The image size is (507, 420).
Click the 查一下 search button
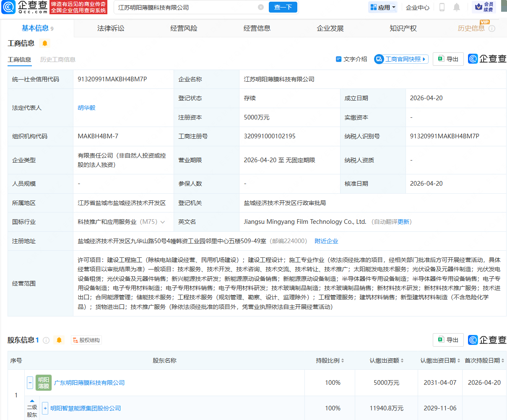(x=283, y=7)
